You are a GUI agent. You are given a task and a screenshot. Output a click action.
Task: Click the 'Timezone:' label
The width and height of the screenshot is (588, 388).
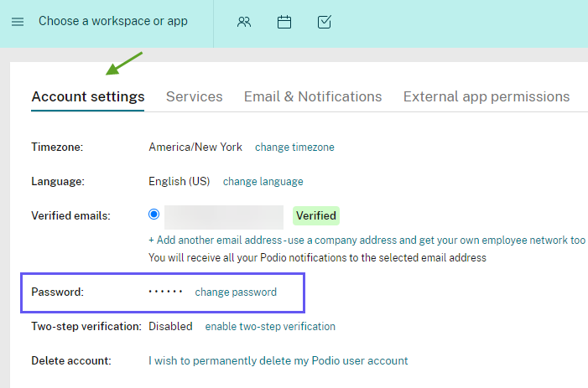click(x=57, y=147)
